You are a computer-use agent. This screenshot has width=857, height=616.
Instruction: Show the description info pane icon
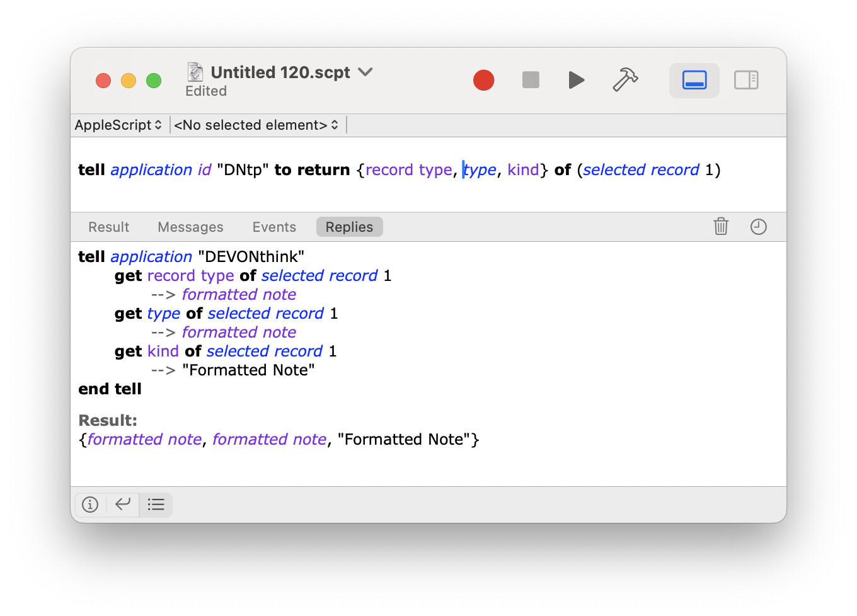[90, 505]
